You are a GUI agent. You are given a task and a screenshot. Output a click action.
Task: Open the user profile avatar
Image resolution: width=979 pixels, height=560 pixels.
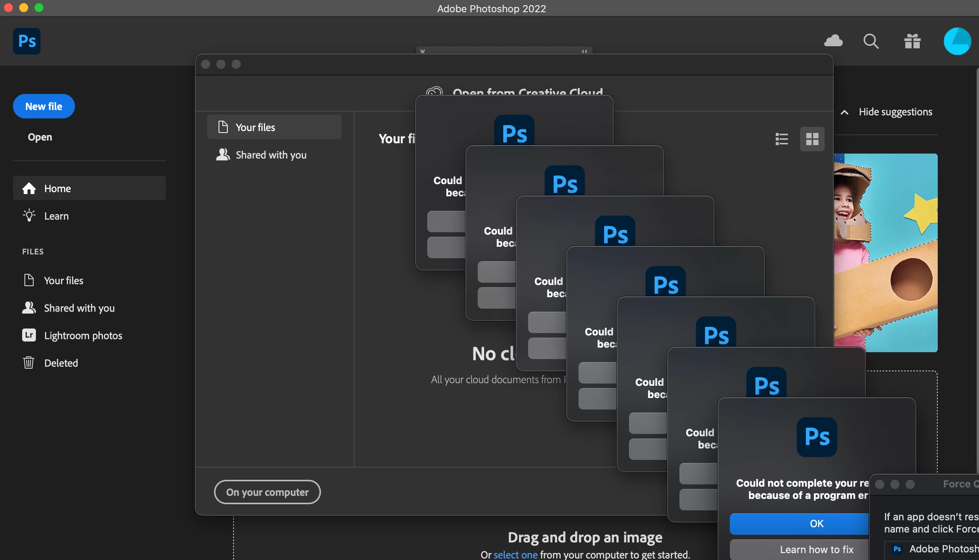[x=957, y=41]
